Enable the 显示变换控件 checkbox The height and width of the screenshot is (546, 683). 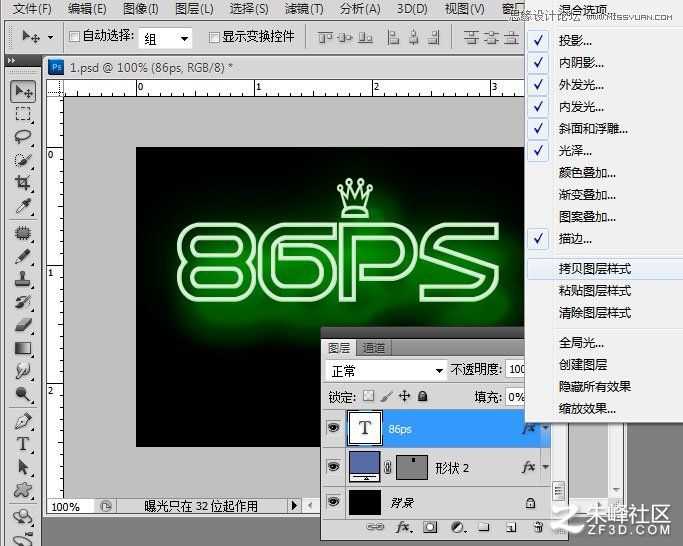[x=213, y=37]
